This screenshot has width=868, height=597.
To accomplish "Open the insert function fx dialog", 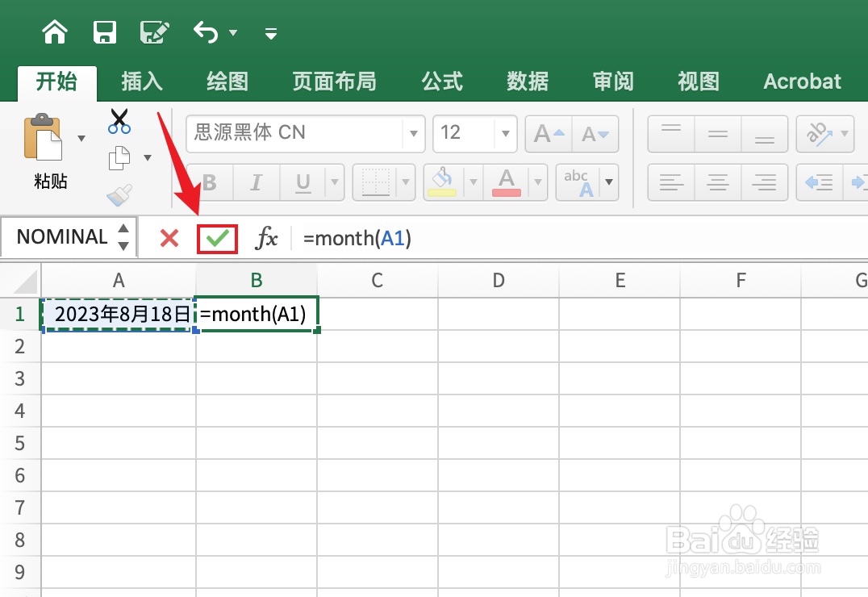I will pyautogui.click(x=266, y=238).
